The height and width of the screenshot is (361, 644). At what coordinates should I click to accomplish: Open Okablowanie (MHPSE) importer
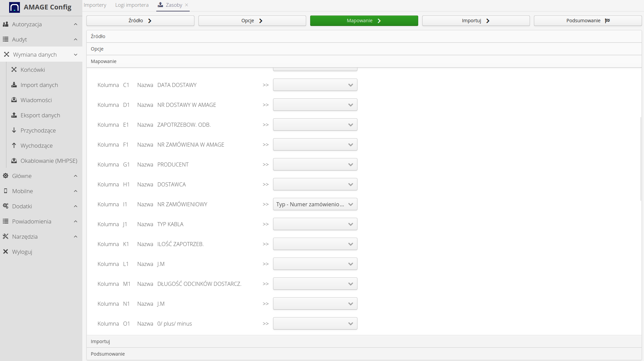49,160
